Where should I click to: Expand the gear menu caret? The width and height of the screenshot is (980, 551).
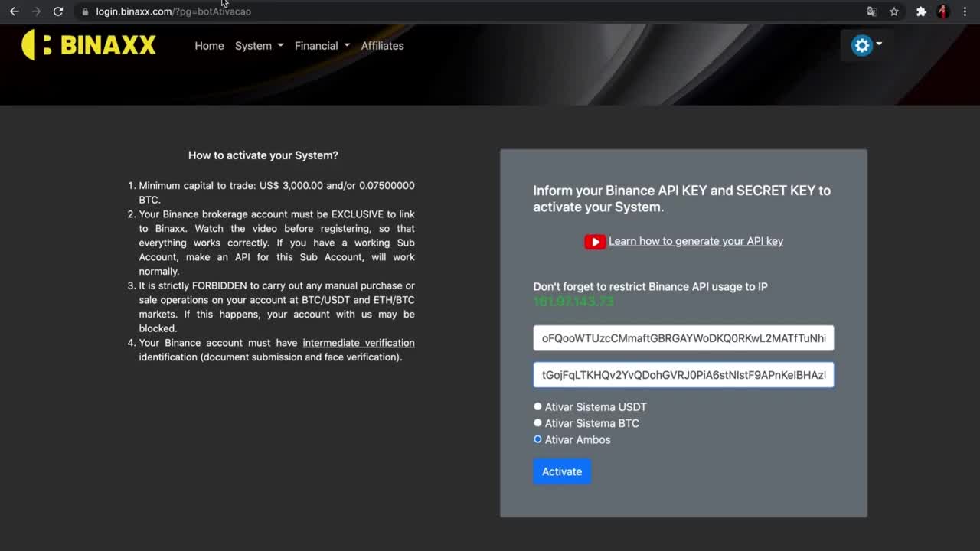pyautogui.click(x=879, y=44)
